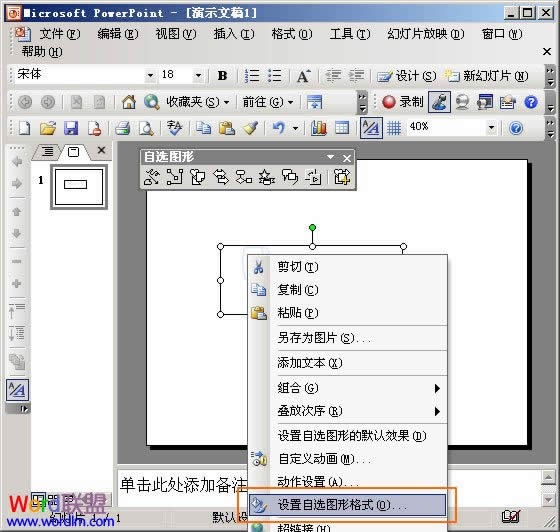
Task: Run the spelling check icon
Action: point(174,128)
